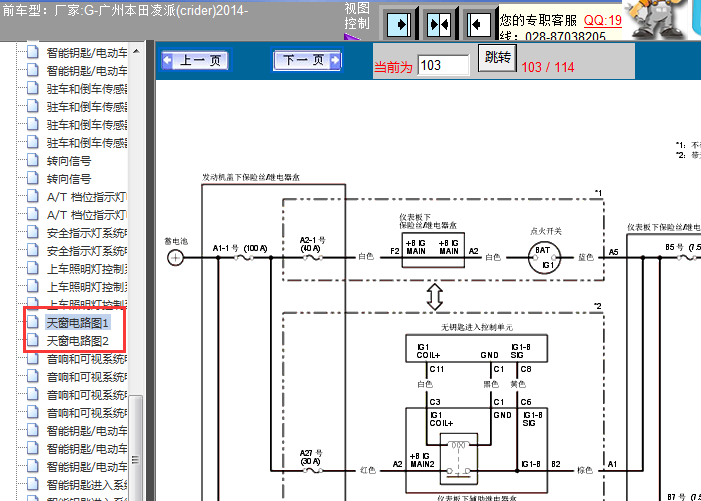This screenshot has width=701, height=501.
Task: Click the 红色 wire color label
Action: [367, 470]
